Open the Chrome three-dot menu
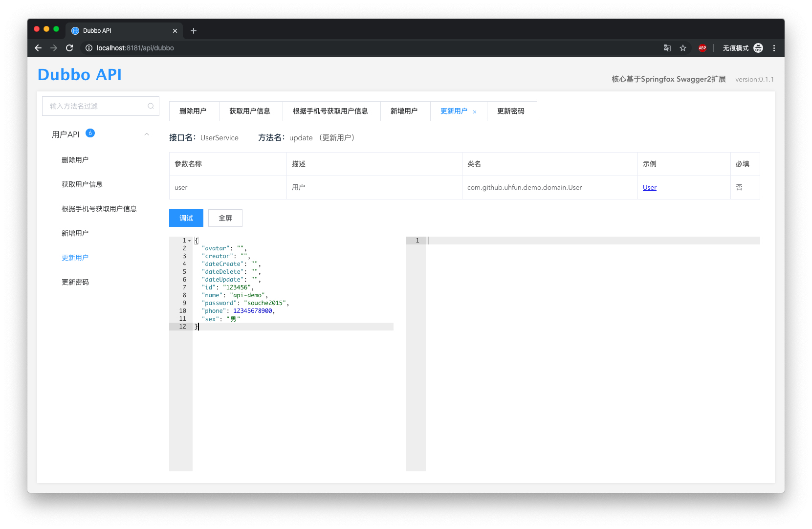812x529 pixels. tap(774, 48)
